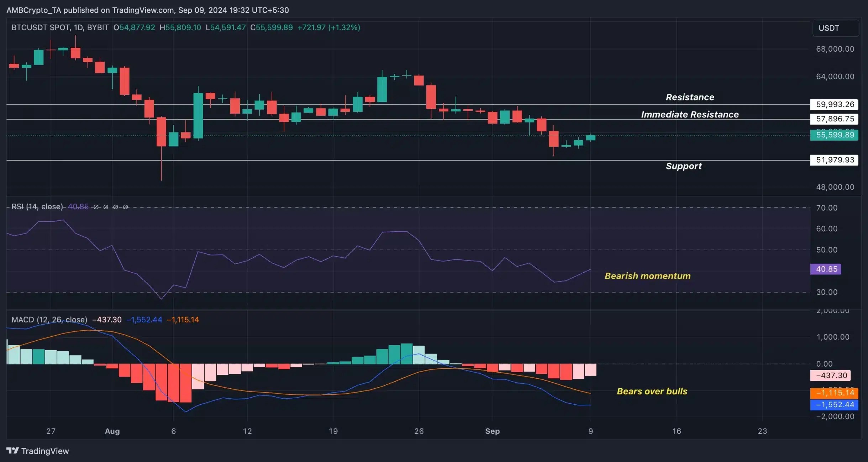Open the BYBIT exchange selector in the legend
The width and height of the screenshot is (868, 462).
[x=99, y=27]
